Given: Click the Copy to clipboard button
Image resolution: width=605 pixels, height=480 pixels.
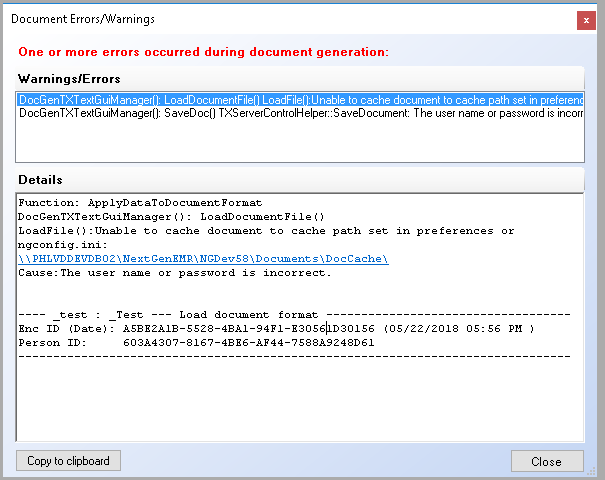Looking at the screenshot, I should tap(68, 461).
